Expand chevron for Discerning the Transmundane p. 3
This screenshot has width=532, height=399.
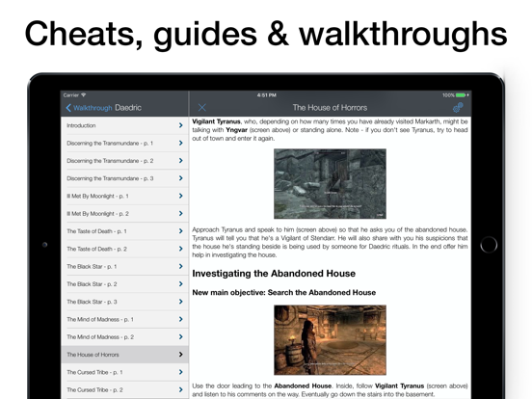[181, 178]
